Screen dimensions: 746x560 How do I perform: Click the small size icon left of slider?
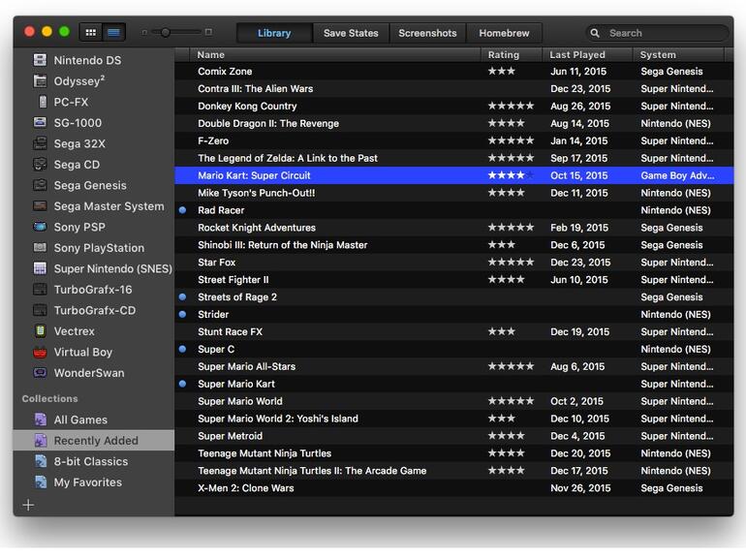click(x=144, y=32)
